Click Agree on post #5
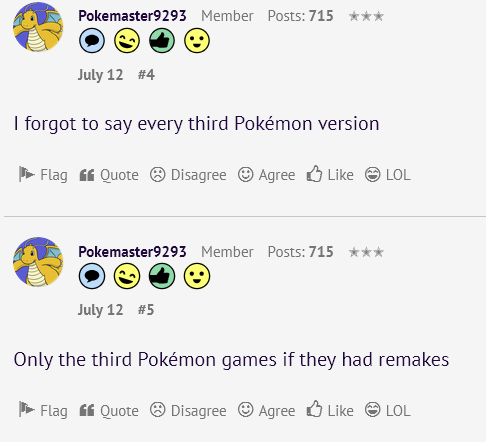Screen dimensions: 486x442 (266, 410)
